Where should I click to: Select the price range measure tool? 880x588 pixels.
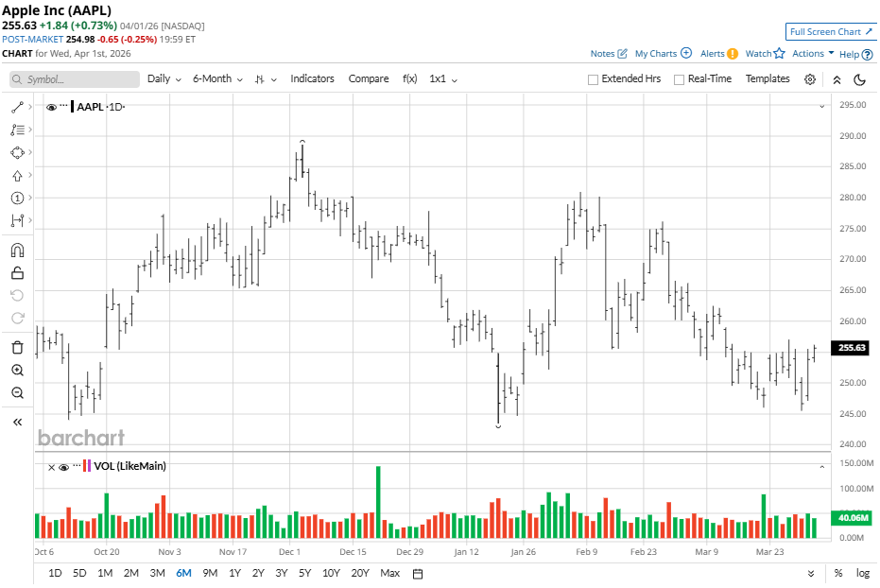(x=17, y=220)
